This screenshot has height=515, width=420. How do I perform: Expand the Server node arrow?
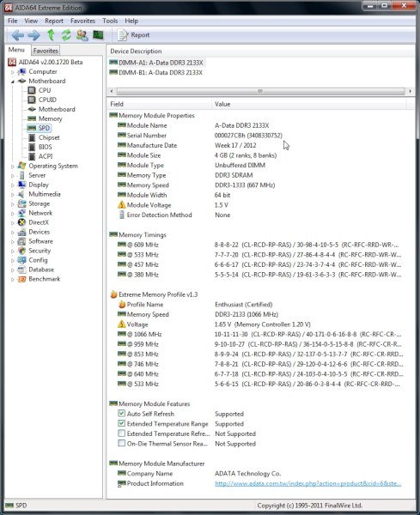[13, 176]
